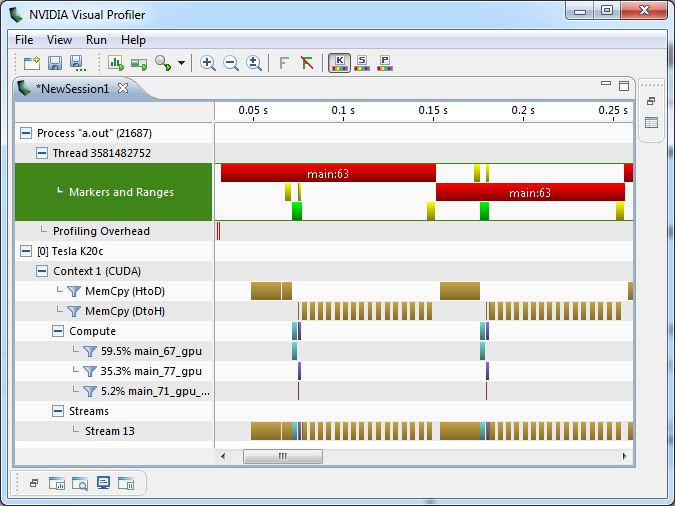Click the MemCpy (DtoH) filter icon
This screenshot has height=506, width=675.
coord(74,311)
